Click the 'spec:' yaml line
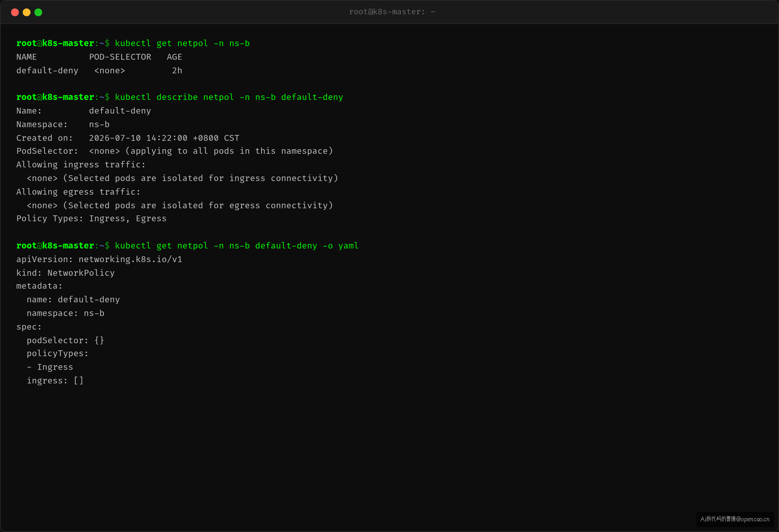Viewport: 779px width, 532px height. click(x=29, y=327)
